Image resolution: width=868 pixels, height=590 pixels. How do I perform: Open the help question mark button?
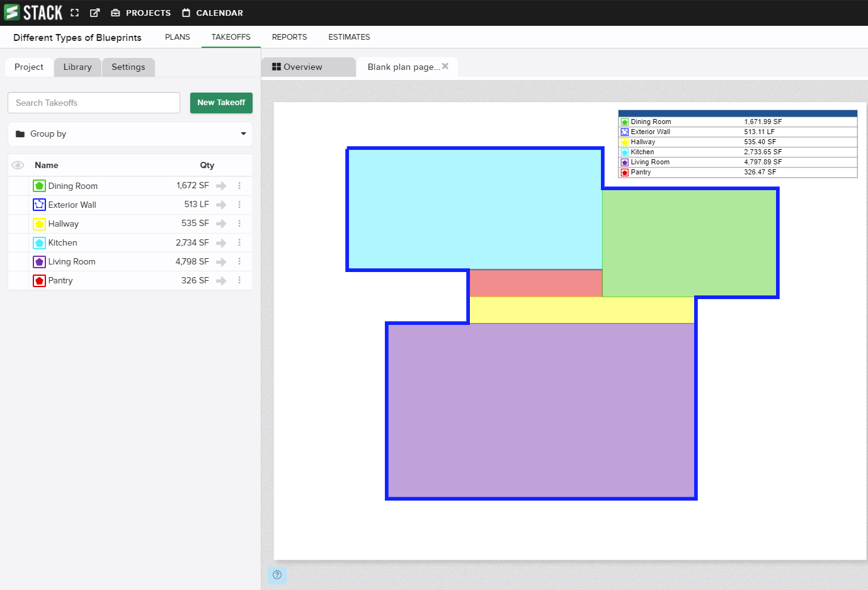(x=277, y=575)
